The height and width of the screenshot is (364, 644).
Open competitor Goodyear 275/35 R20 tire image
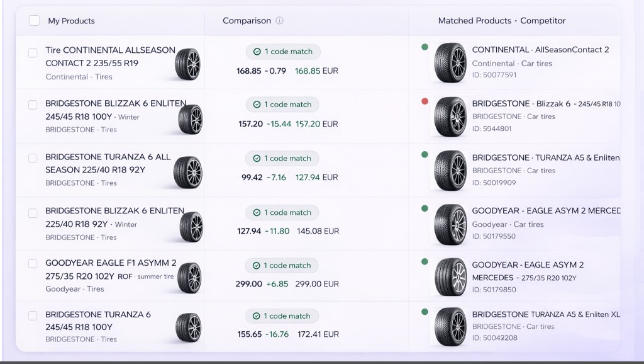pos(449,277)
